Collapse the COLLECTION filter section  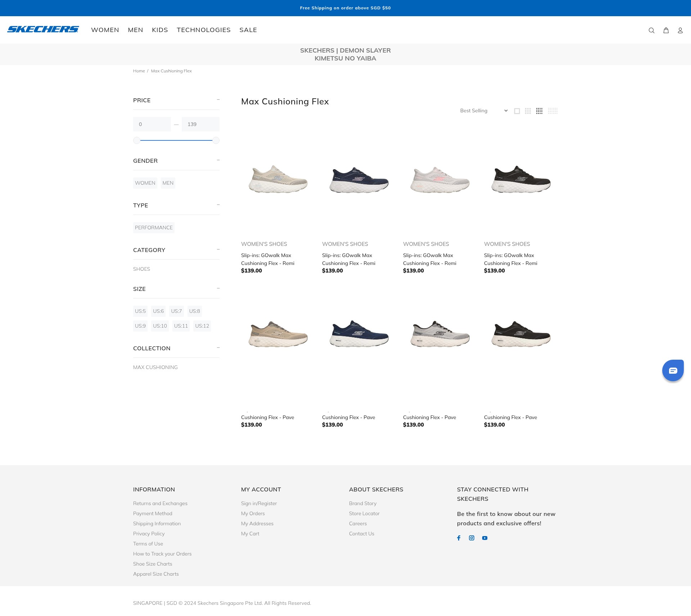pos(218,348)
